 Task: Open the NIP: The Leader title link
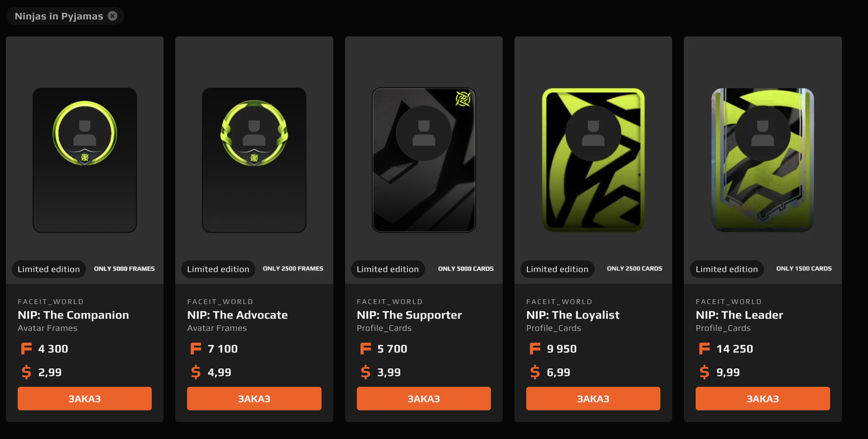point(739,315)
